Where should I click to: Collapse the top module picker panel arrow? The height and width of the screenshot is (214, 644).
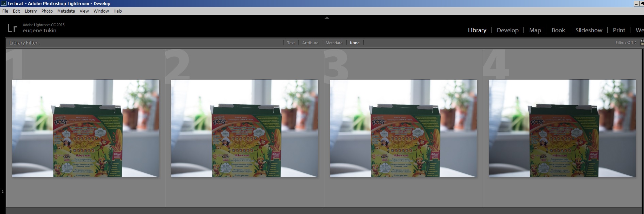pyautogui.click(x=327, y=18)
